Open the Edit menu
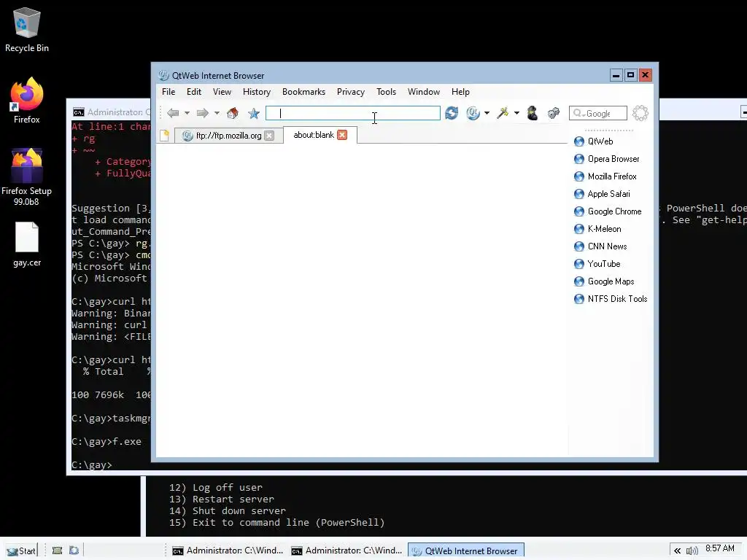 [194, 92]
